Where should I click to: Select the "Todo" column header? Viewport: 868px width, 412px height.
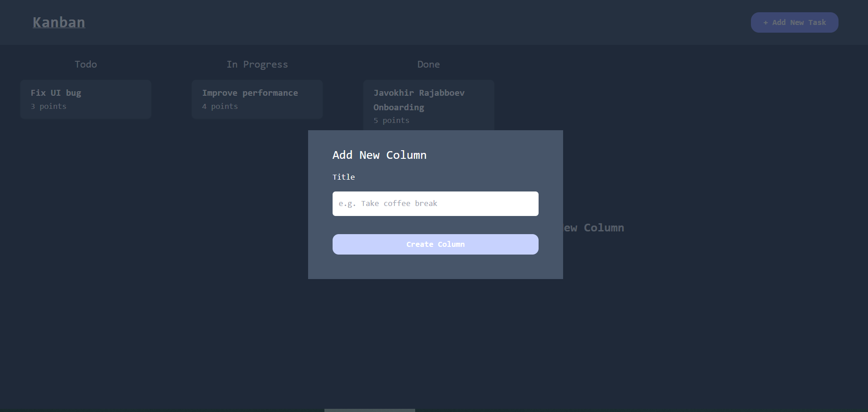tap(85, 64)
